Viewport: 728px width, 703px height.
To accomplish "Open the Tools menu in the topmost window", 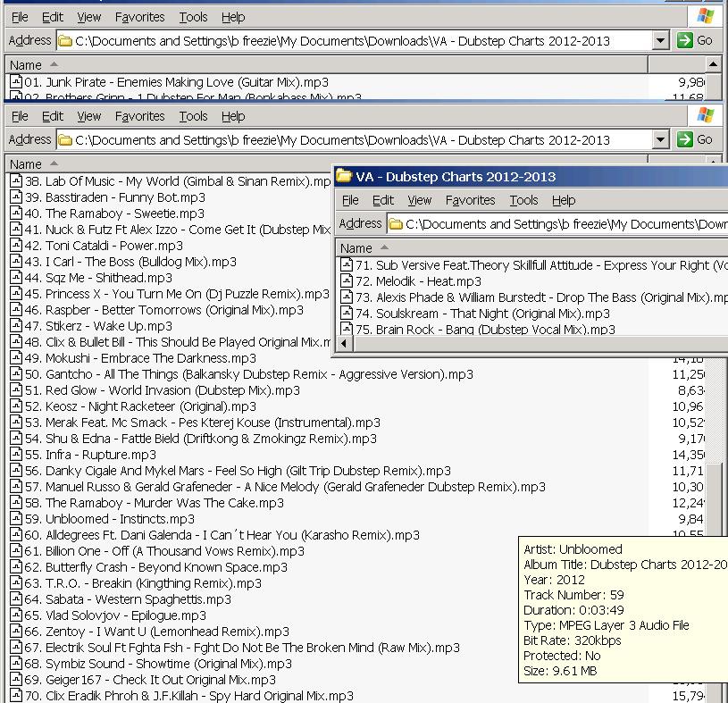I will 193,17.
